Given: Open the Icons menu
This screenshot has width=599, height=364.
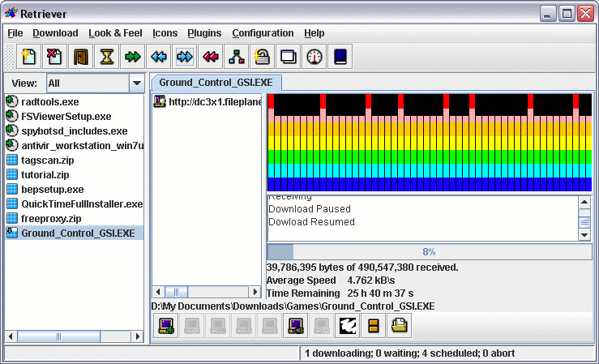Looking at the screenshot, I should coord(165,33).
